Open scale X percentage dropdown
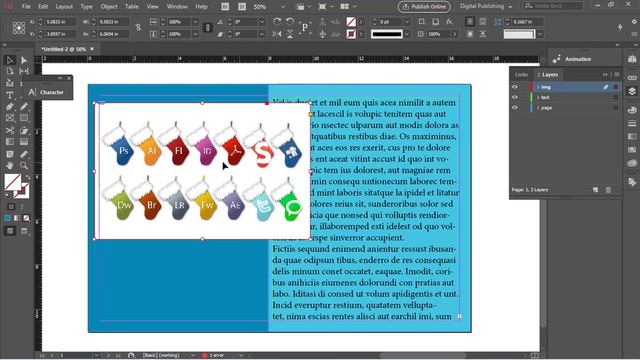 coord(195,21)
